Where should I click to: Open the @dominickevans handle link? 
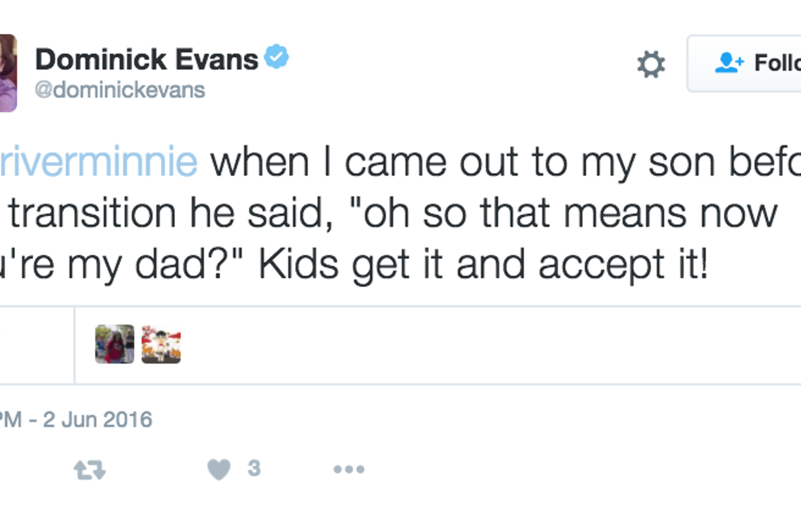(120, 90)
